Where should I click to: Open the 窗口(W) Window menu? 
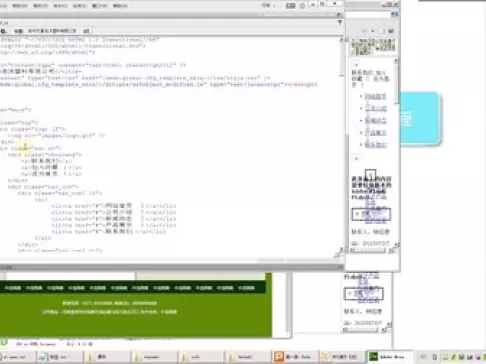pos(100,6)
